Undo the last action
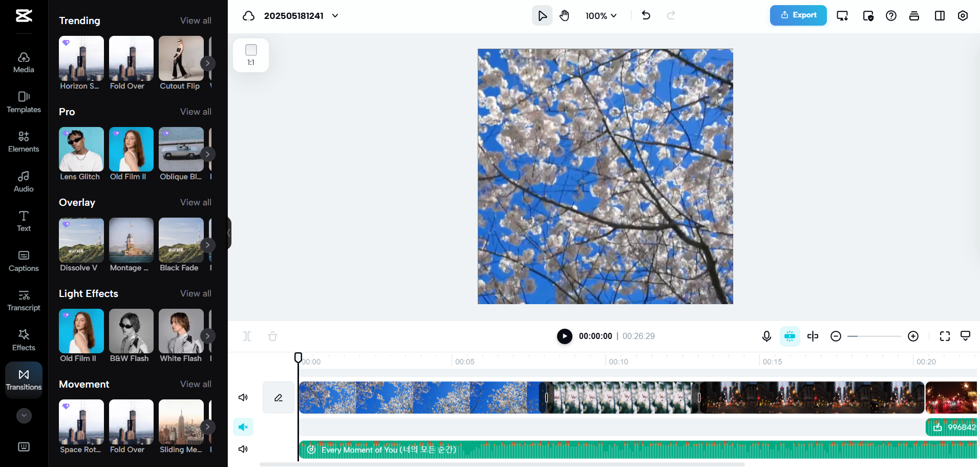 [646, 15]
